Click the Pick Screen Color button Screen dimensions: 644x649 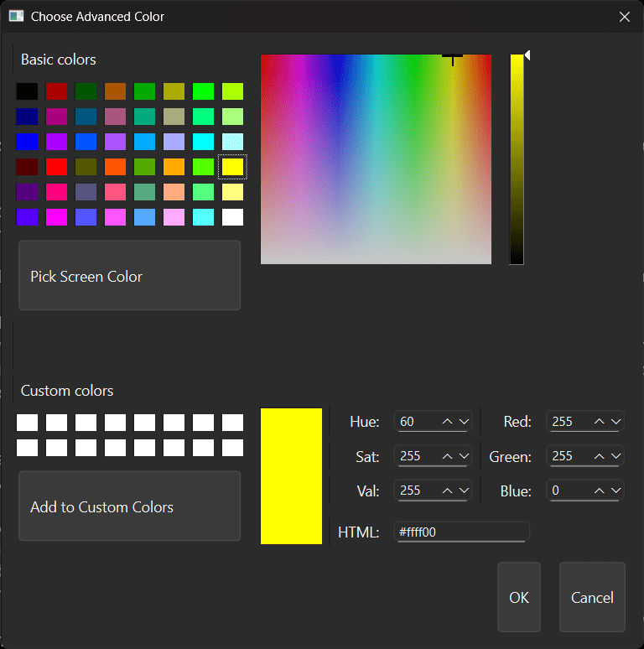(x=129, y=276)
